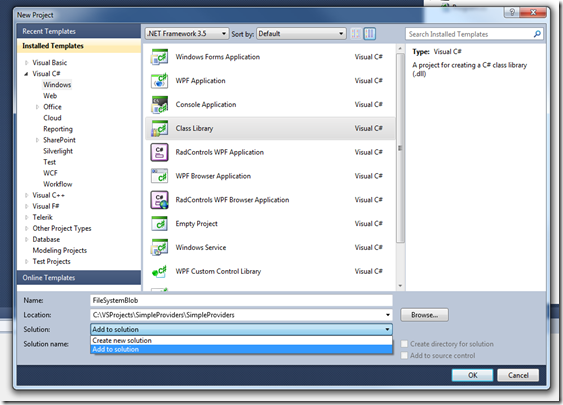Screen dimensions: 563x405
Task: Select the Silverlight category
Action: click(x=58, y=151)
